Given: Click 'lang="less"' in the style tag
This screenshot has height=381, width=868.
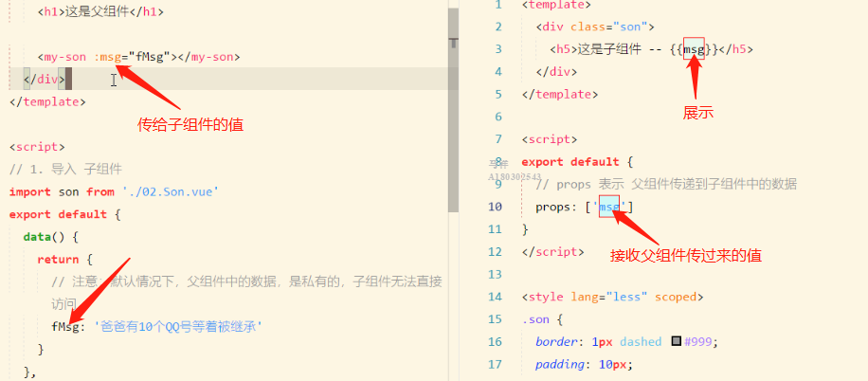Looking at the screenshot, I should coord(609,297).
